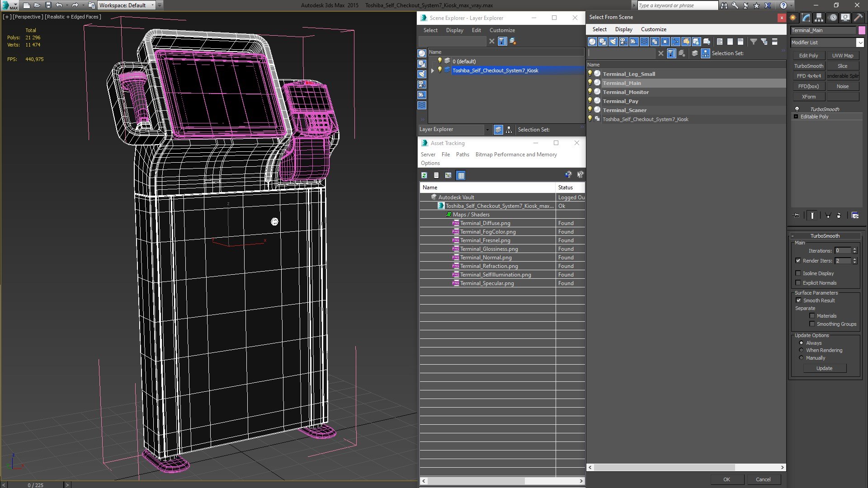This screenshot has width=868, height=488.
Task: Switch Select From Scene to sort by layer
Action: point(695,53)
